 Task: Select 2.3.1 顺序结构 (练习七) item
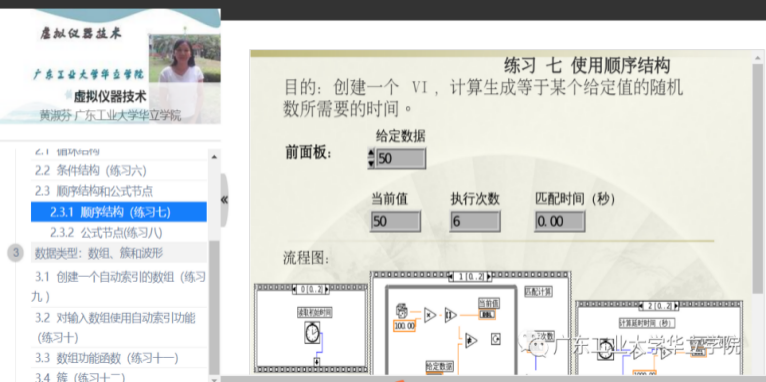(x=119, y=212)
